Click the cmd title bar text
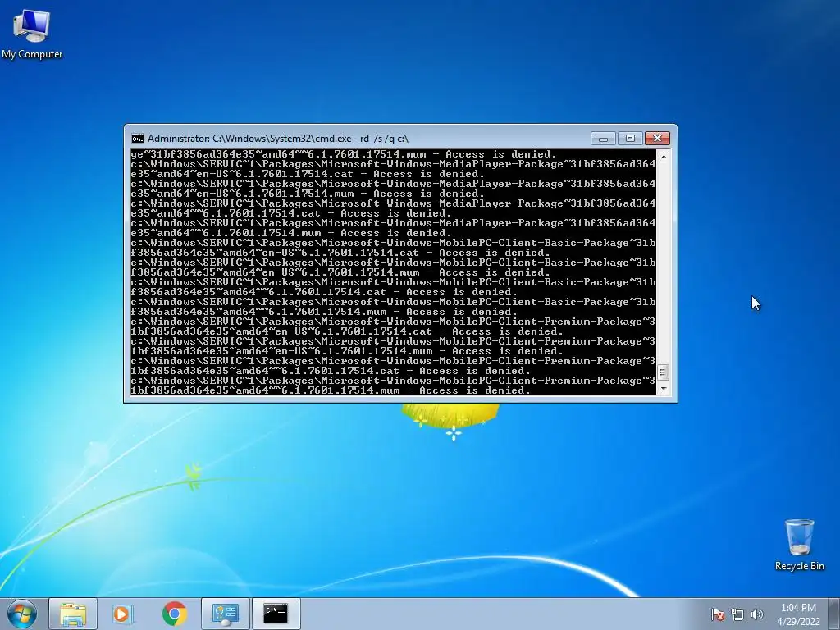Viewport: 840px width, 630px height. [278, 139]
